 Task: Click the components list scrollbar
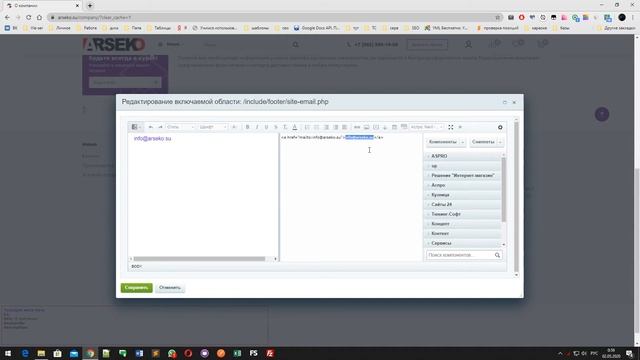coord(503,189)
